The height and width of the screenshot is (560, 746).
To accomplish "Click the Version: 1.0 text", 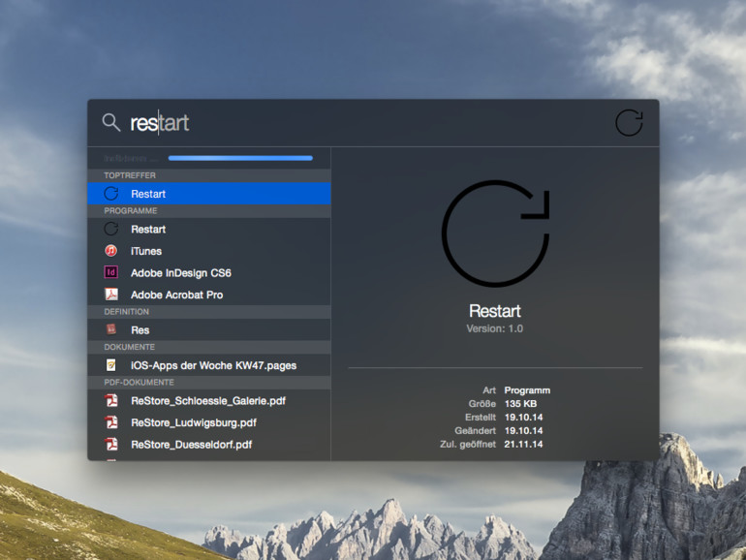I will coord(495,328).
